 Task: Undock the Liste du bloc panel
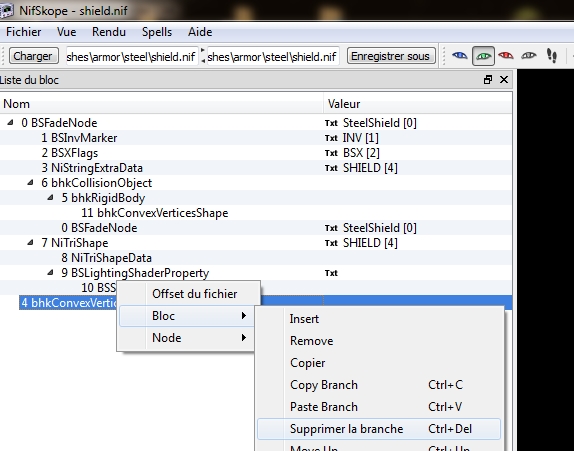(x=488, y=80)
